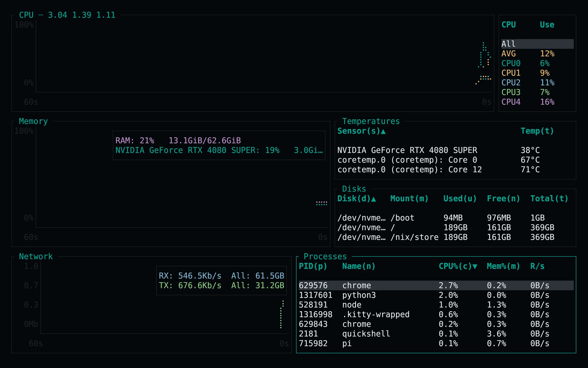Sort disks by Mount(m) column

pyautogui.click(x=409, y=198)
